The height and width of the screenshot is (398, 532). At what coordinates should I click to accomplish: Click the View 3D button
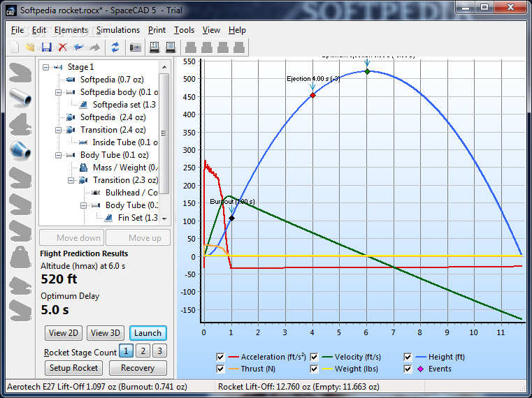pos(106,333)
